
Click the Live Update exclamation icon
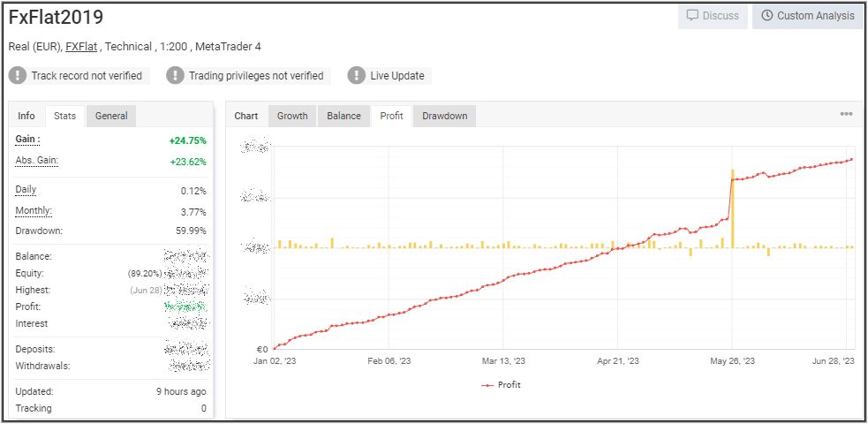[357, 76]
